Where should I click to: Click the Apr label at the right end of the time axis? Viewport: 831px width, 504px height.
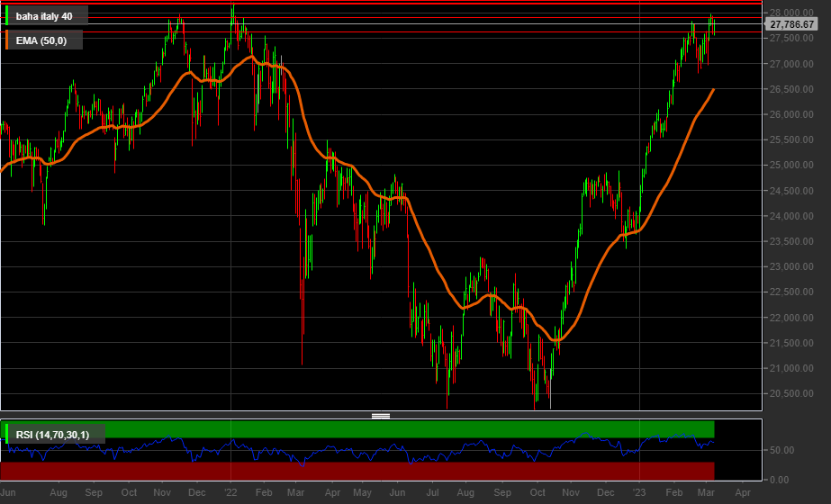click(743, 492)
